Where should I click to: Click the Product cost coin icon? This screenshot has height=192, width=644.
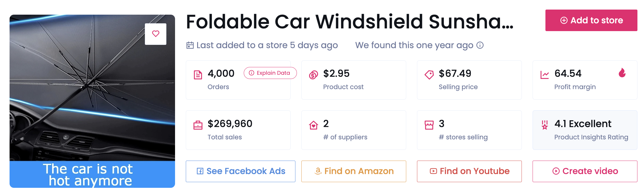(313, 75)
